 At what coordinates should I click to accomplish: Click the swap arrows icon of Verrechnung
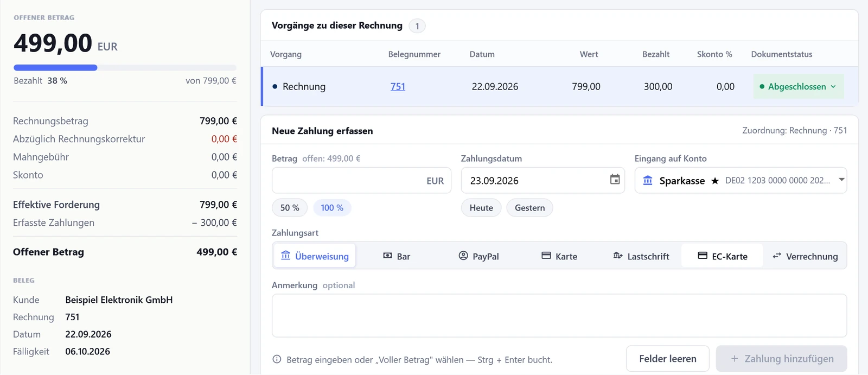coord(777,256)
